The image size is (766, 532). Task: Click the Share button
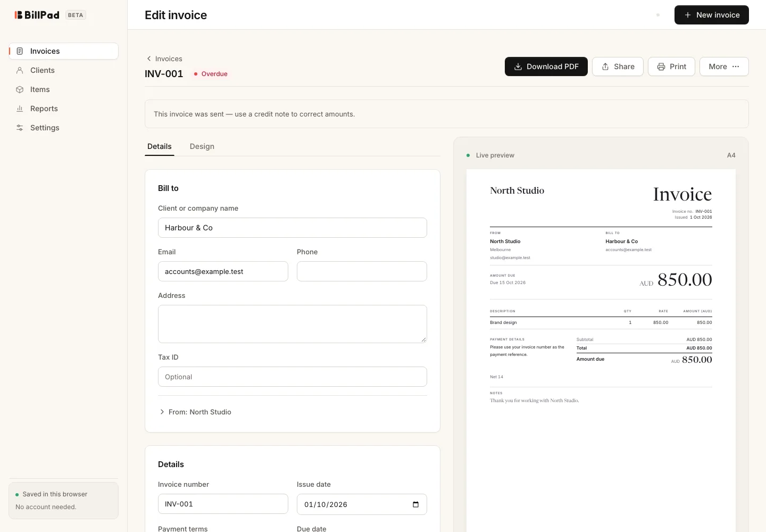click(x=618, y=66)
